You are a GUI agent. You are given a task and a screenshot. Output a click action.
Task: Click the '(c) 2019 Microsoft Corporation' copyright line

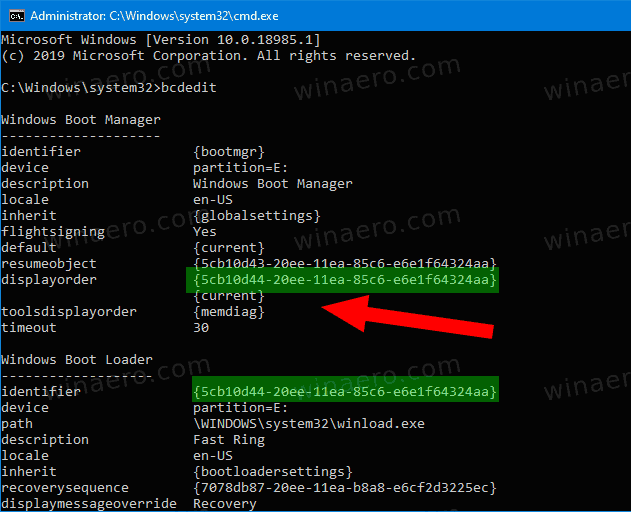click(x=208, y=56)
